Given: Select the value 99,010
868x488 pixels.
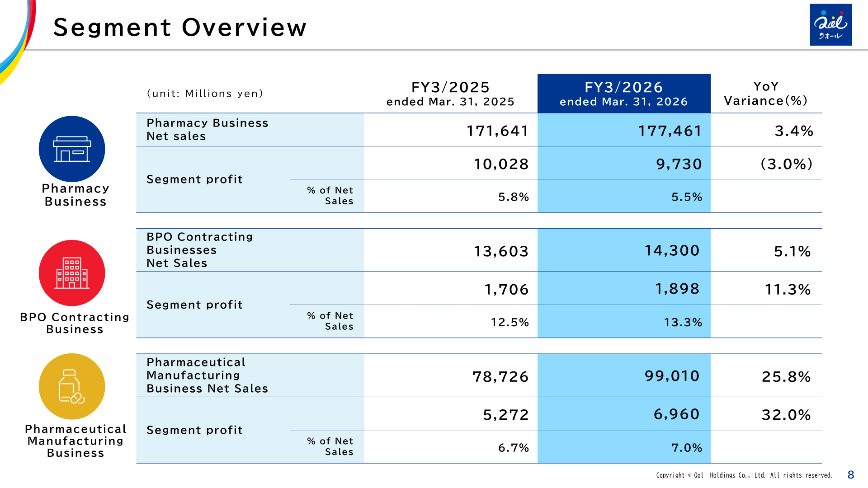Looking at the screenshot, I should pyautogui.click(x=672, y=376).
